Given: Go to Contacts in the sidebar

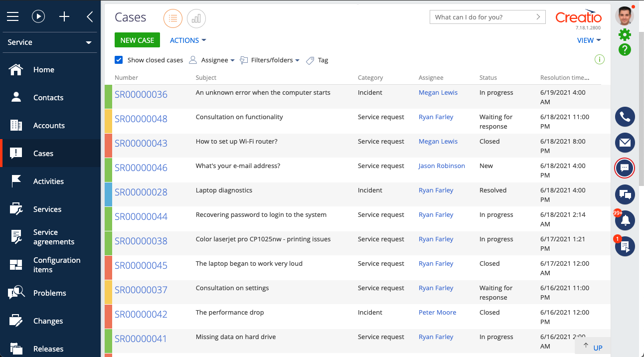Looking at the screenshot, I should tap(48, 98).
